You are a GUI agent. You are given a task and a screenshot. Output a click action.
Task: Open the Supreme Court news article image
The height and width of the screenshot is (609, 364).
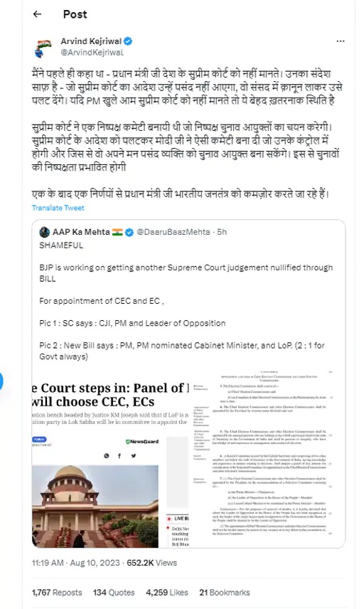click(111, 459)
